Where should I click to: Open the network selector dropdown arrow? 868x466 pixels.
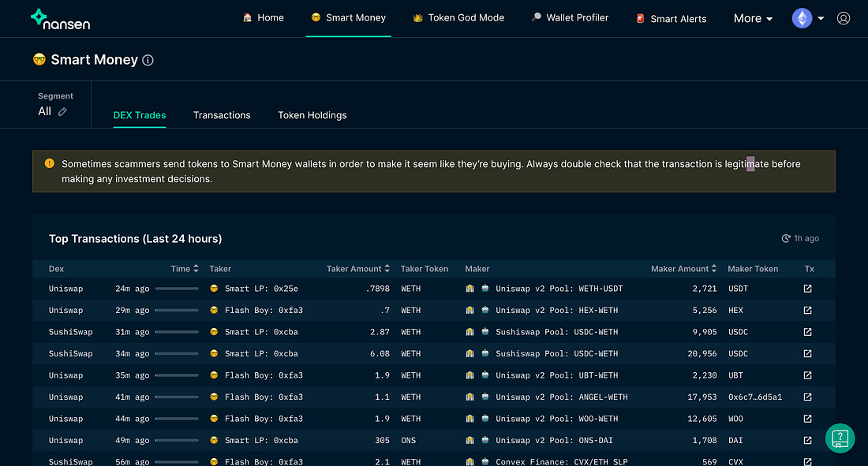(821, 19)
